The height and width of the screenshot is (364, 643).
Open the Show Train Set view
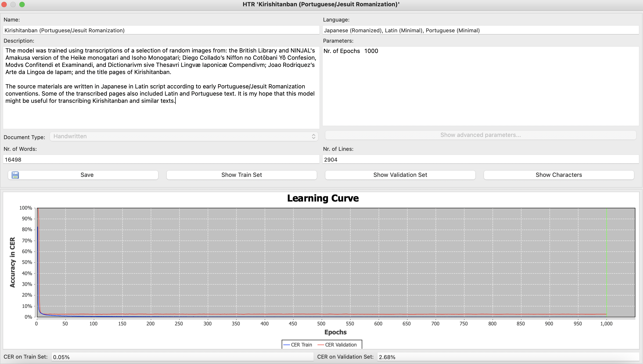242,175
